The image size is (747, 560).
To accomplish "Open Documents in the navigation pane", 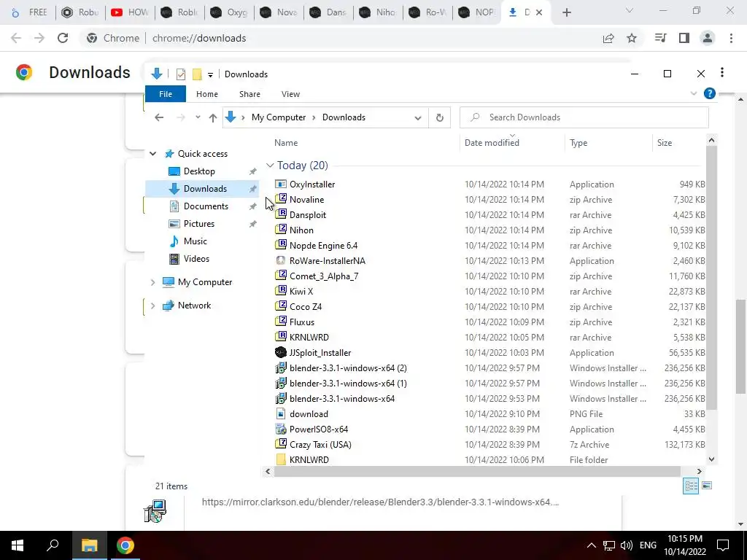I will click(x=206, y=206).
